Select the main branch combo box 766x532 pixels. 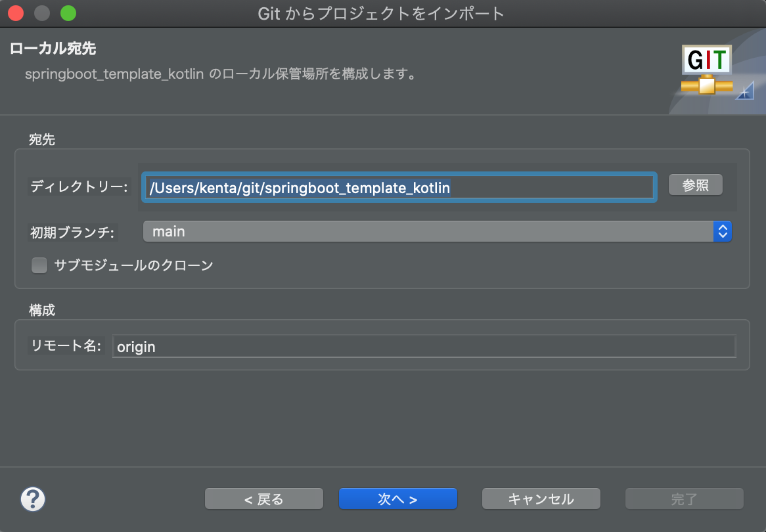(434, 231)
